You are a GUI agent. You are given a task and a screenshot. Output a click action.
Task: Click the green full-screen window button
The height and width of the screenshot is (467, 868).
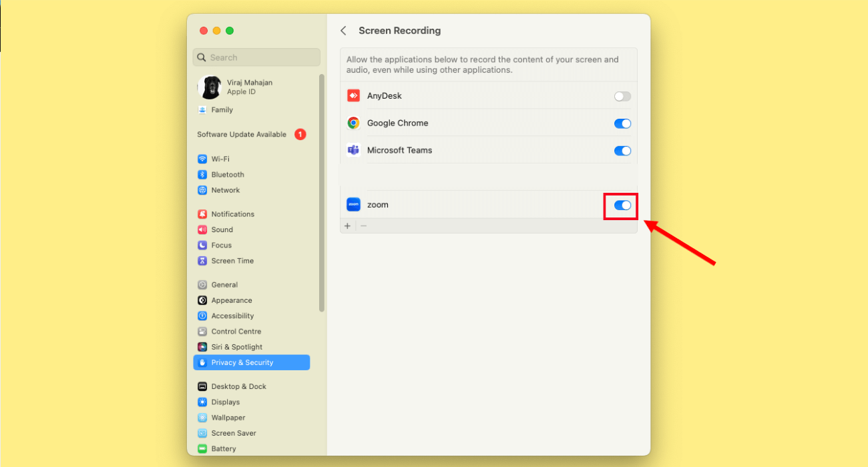[x=230, y=31]
